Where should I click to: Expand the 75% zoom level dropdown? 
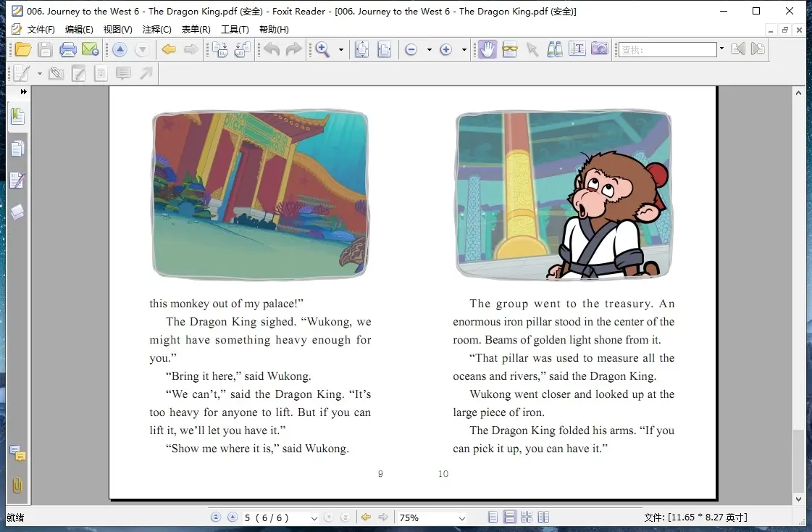[461, 518]
